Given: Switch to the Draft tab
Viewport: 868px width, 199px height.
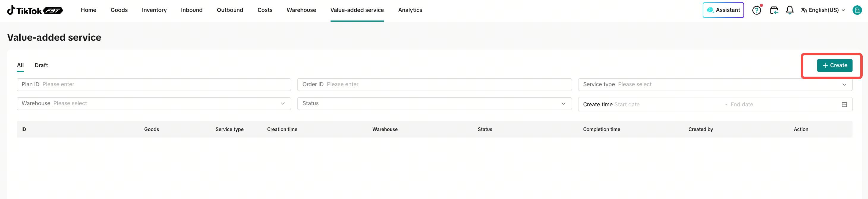Looking at the screenshot, I should point(41,65).
